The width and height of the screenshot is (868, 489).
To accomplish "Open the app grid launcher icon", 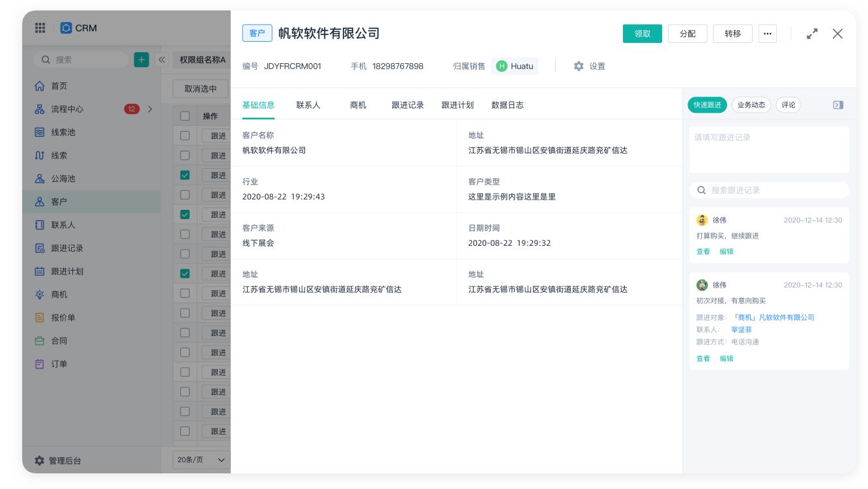I will coord(40,28).
